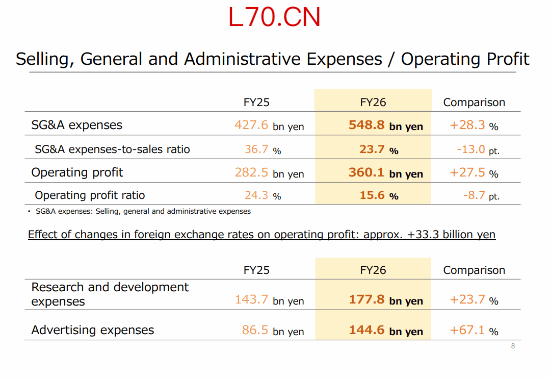This screenshot has width=550, height=379.
Task: Select the Research and development expenses label
Action: pos(110,294)
